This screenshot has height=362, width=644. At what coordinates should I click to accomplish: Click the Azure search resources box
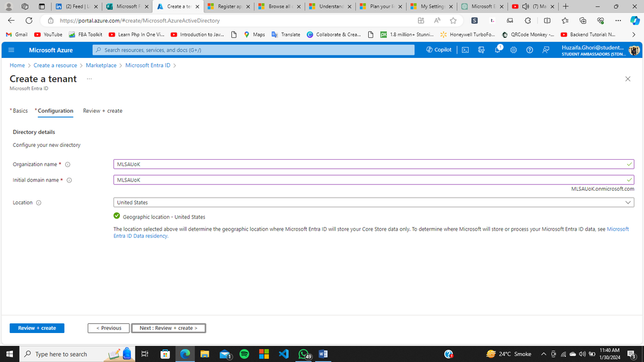[x=253, y=50]
